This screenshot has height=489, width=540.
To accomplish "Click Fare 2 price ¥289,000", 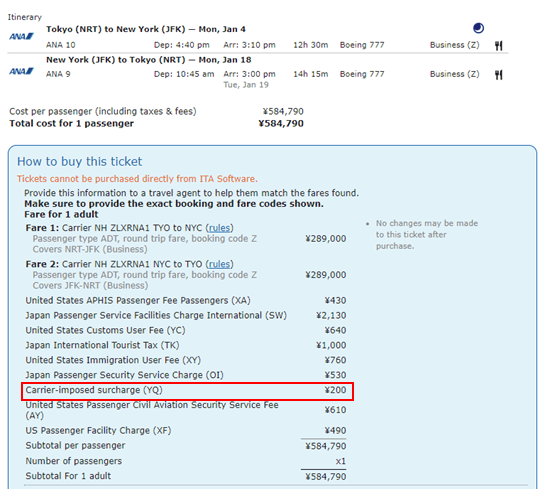I will tap(325, 275).
